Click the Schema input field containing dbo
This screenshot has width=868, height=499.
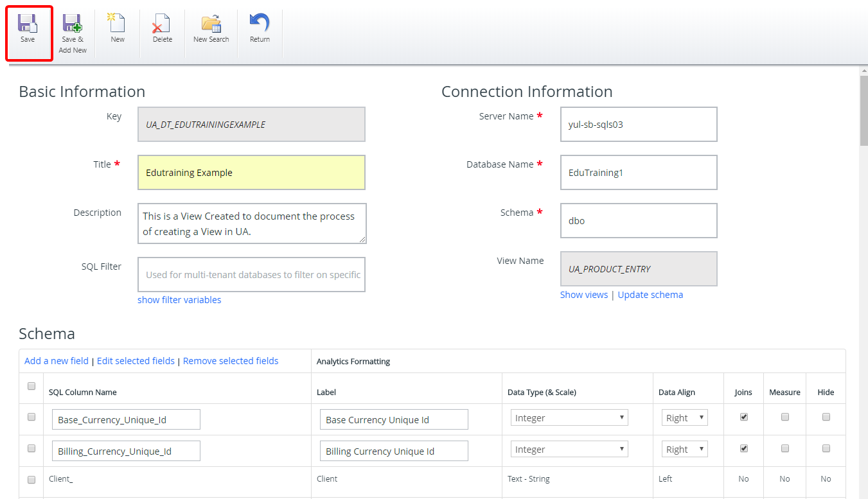(x=639, y=220)
